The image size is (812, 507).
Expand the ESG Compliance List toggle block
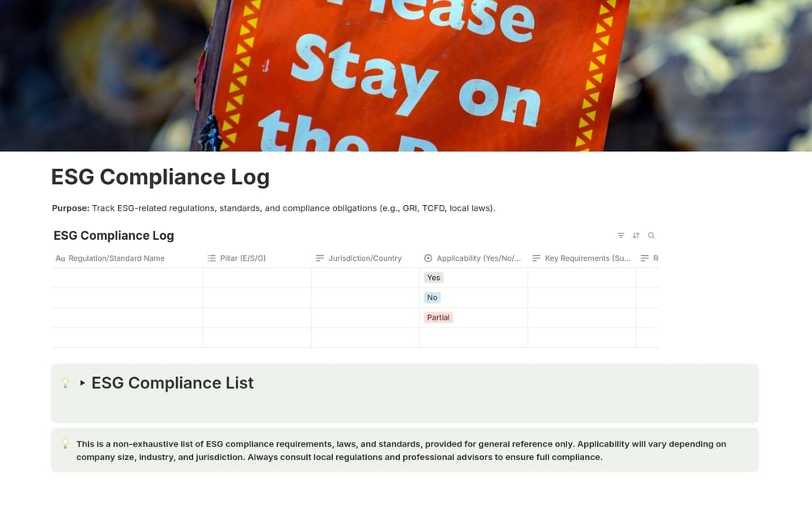[82, 383]
